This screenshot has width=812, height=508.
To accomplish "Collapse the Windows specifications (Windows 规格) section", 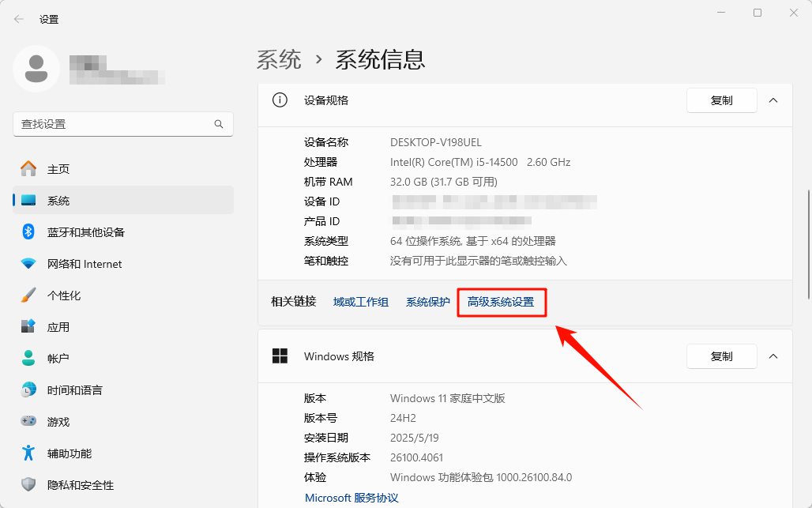I will 773,356.
